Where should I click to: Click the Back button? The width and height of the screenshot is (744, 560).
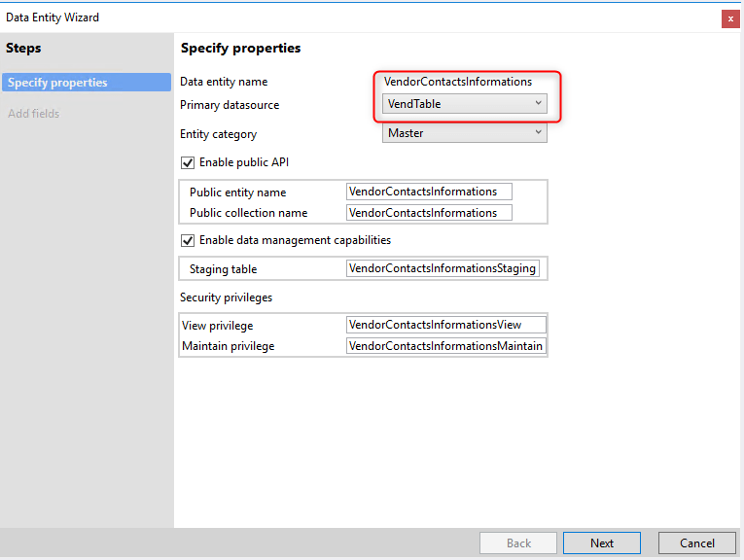pos(518,542)
